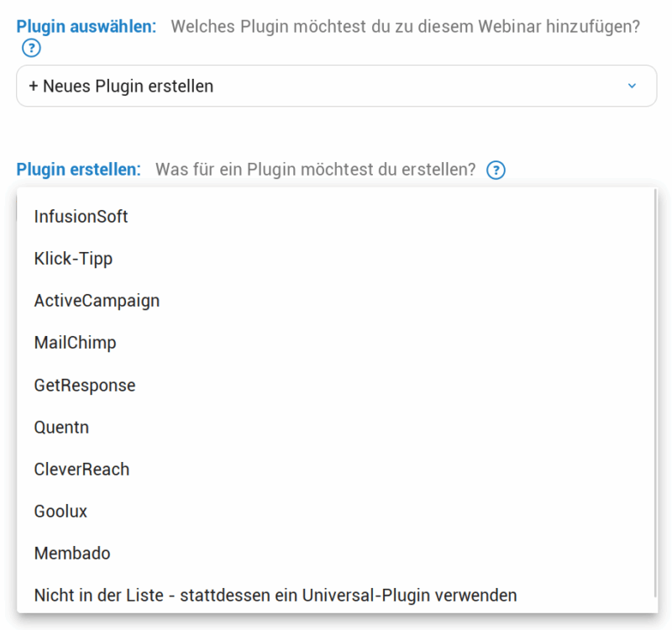672x630 pixels.
Task: Pick Membado as the plugin type
Action: (x=72, y=553)
